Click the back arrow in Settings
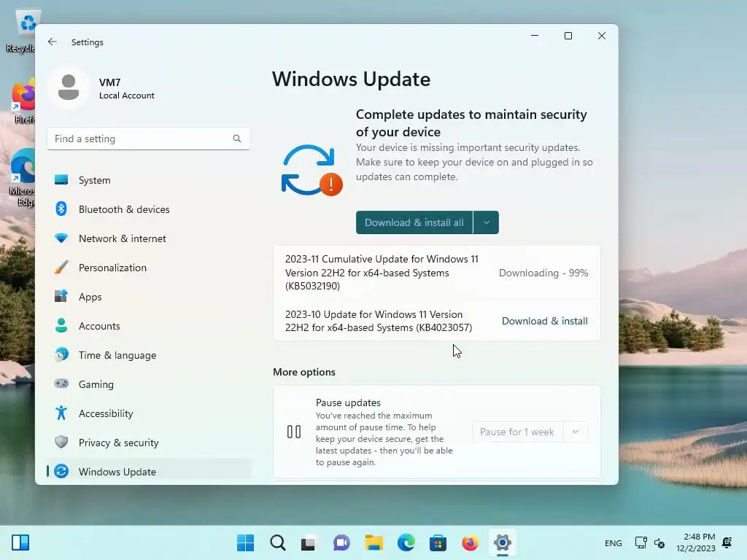 [53, 42]
